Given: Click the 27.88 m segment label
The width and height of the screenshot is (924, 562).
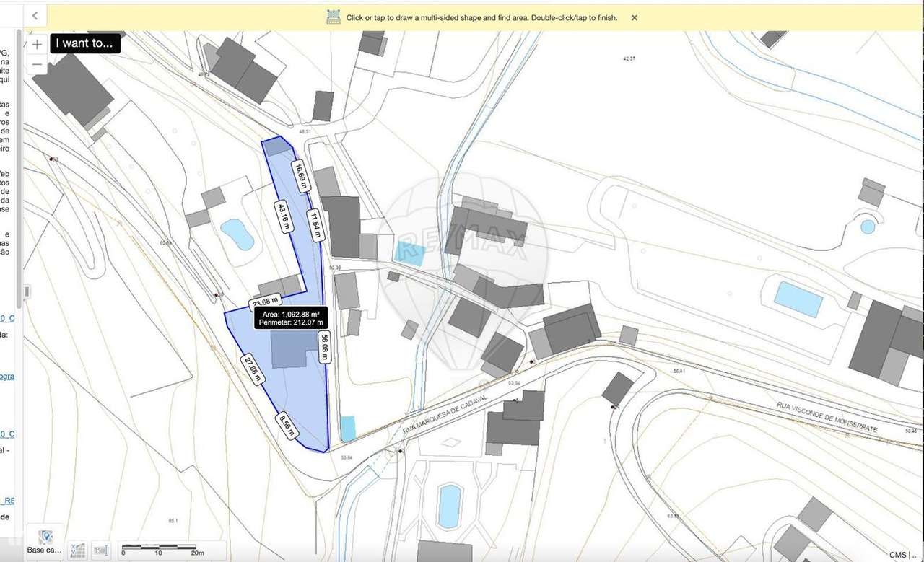Looking at the screenshot, I should coord(253,369).
